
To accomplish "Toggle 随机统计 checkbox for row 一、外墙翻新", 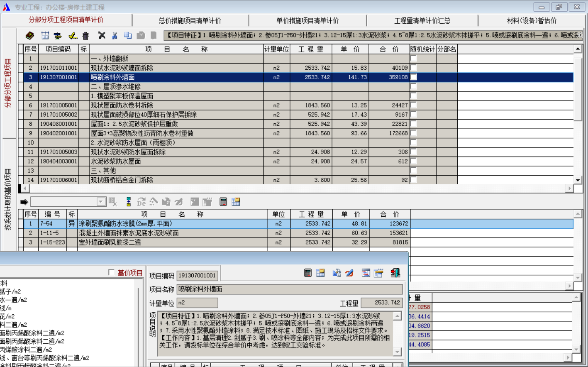I will pos(414,59).
